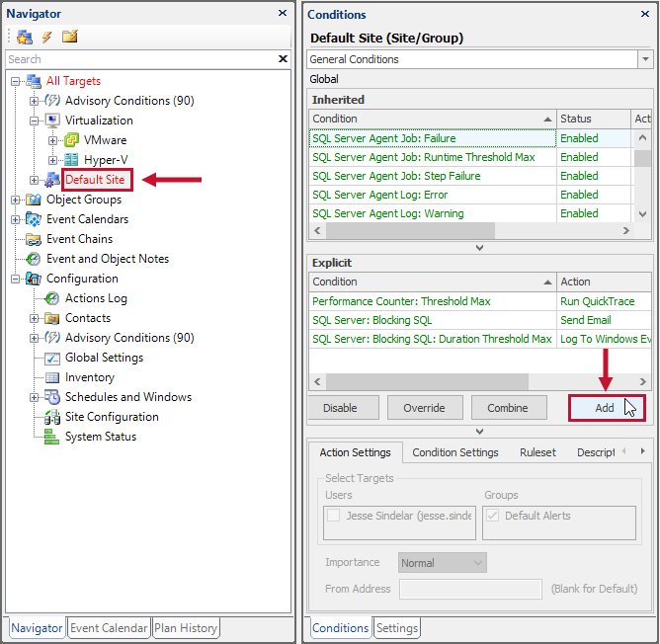Click the lightning bolt toolbar icon
This screenshot has width=660, height=644.
click(x=46, y=38)
